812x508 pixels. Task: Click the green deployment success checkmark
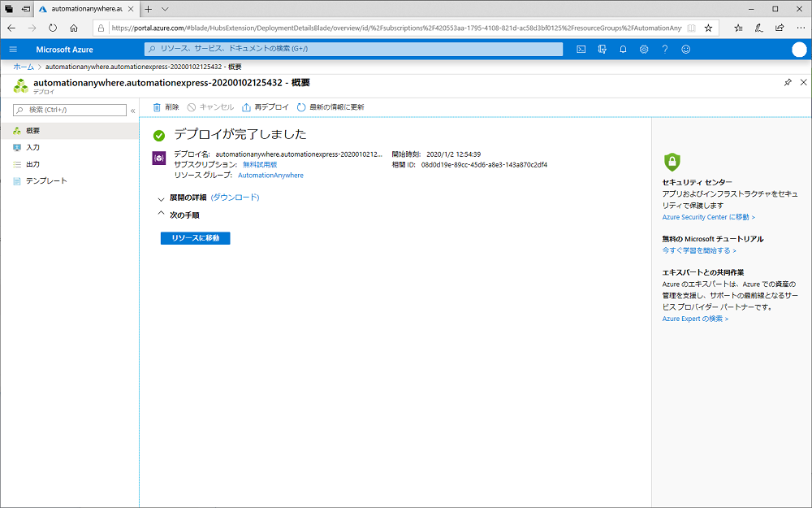tap(159, 136)
